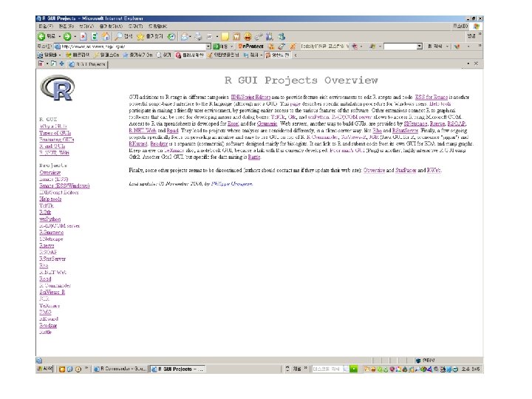Click the green Back arrow button
532x399 pixels.
tap(41, 36)
